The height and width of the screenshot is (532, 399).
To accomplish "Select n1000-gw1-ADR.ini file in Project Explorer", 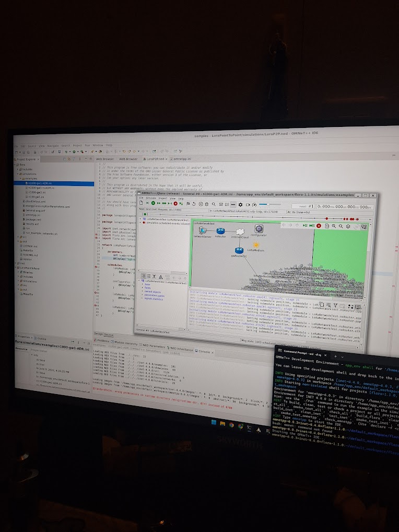I will pyautogui.click(x=40, y=183).
